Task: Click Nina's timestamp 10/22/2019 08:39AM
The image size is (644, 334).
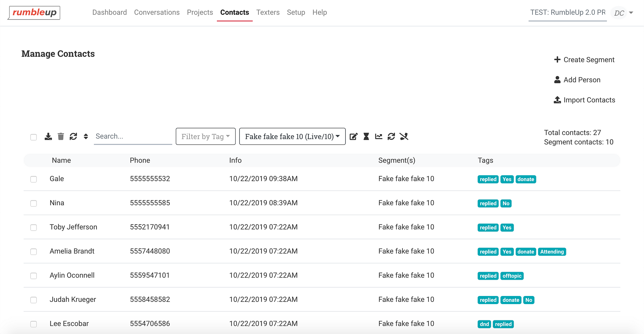Action: [263, 203]
